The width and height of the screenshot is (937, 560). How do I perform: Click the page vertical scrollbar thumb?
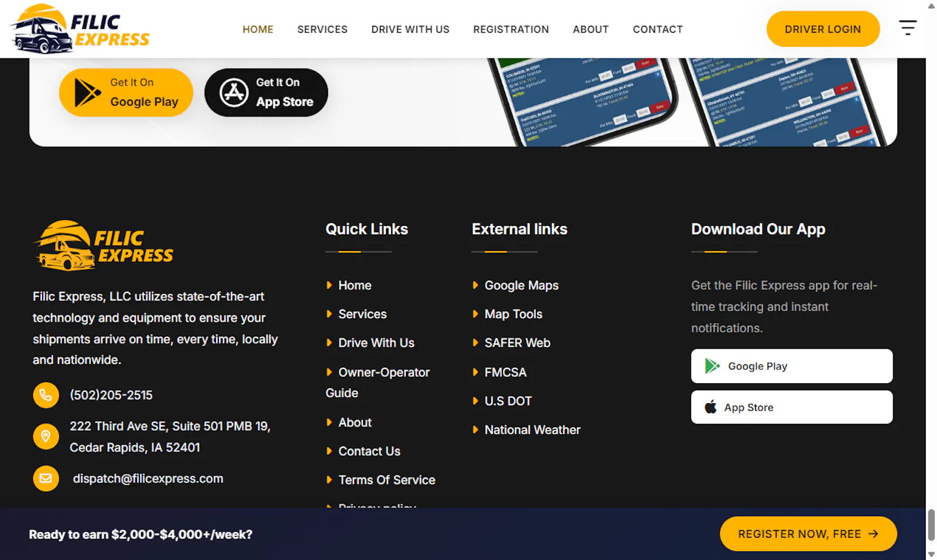(x=931, y=525)
